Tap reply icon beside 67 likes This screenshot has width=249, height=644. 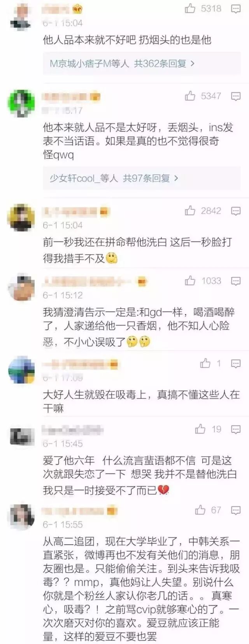[x=236, y=510]
